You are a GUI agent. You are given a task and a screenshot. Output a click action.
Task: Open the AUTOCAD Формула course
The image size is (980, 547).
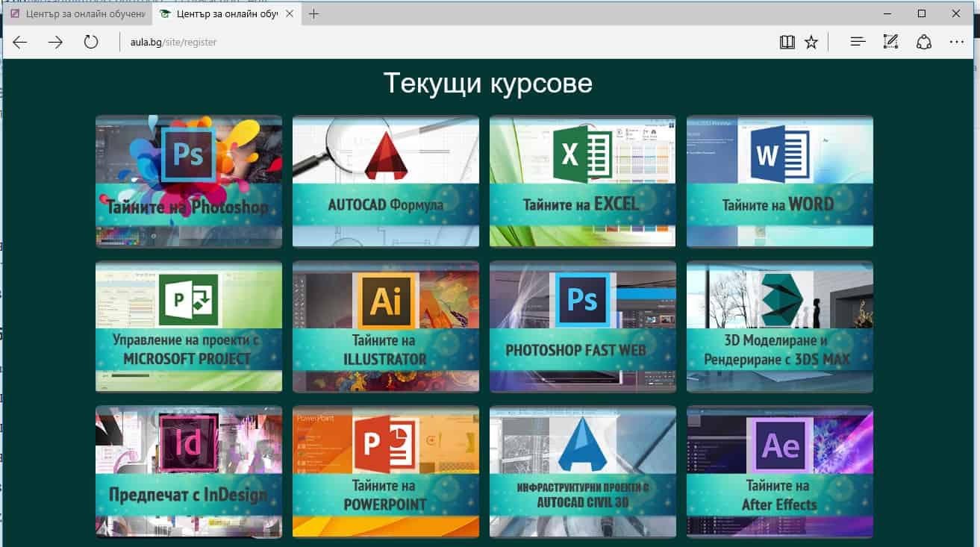(386, 181)
